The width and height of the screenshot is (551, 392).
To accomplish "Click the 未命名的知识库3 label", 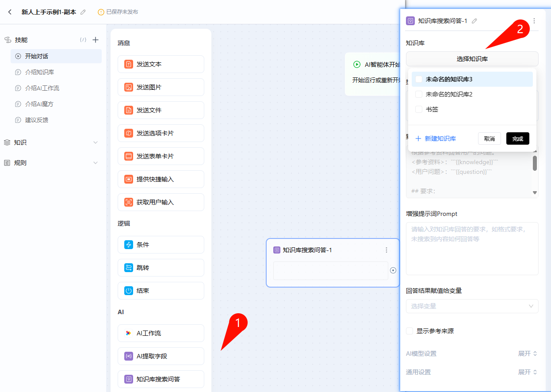I will [449, 79].
